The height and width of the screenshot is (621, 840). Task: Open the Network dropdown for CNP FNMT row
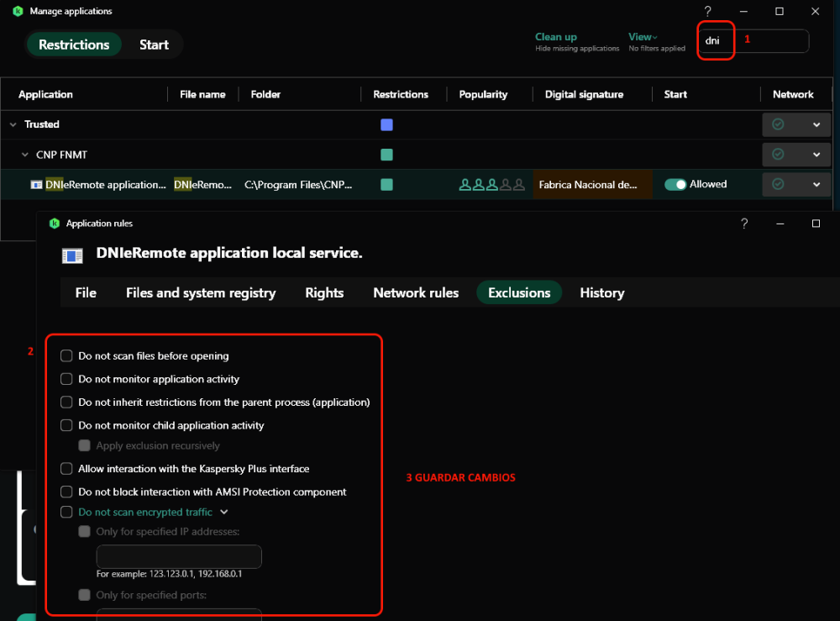816,155
